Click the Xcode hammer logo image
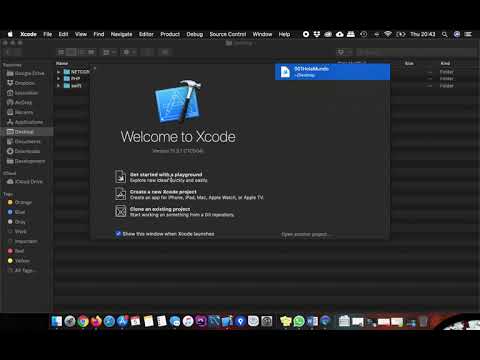This screenshot has height=360, width=480. pos(178,102)
